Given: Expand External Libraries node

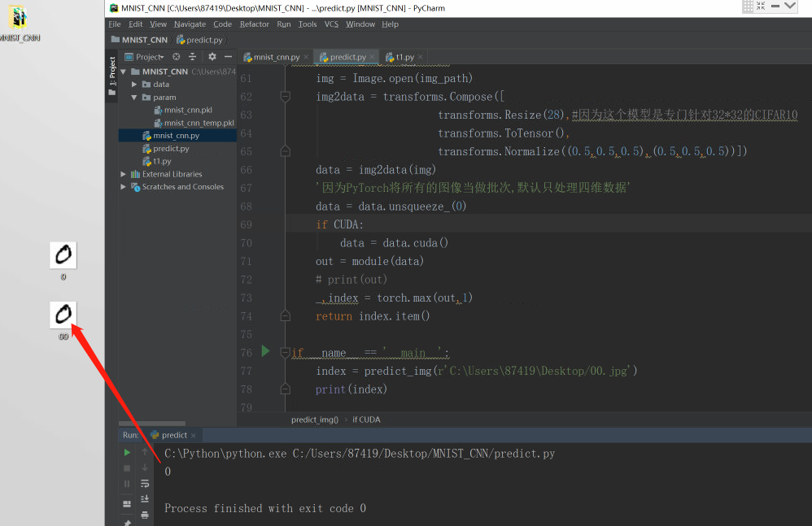Looking at the screenshot, I should pos(123,174).
